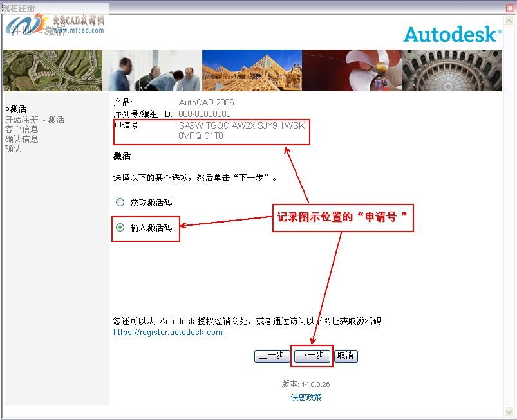Viewport: 517px width, 420px height.
Task: Select the 输入激活码 radio button
Action: (120, 227)
